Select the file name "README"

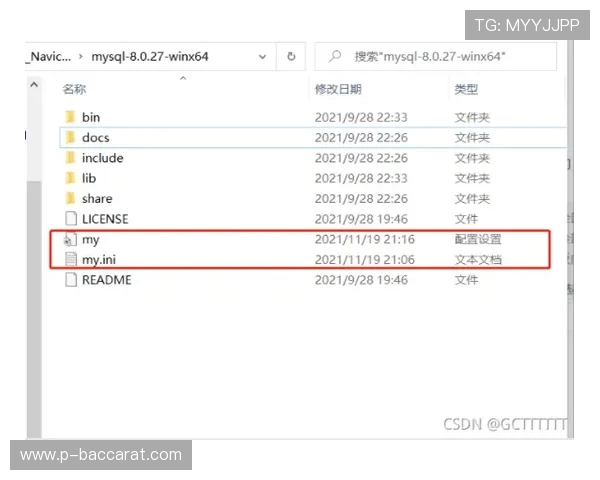107,280
